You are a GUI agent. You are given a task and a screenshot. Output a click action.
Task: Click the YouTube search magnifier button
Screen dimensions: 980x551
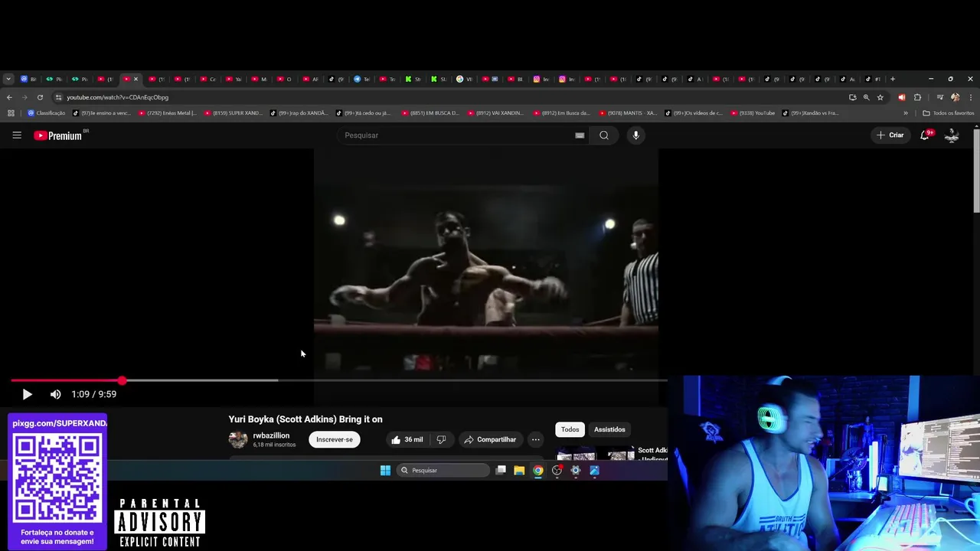604,135
